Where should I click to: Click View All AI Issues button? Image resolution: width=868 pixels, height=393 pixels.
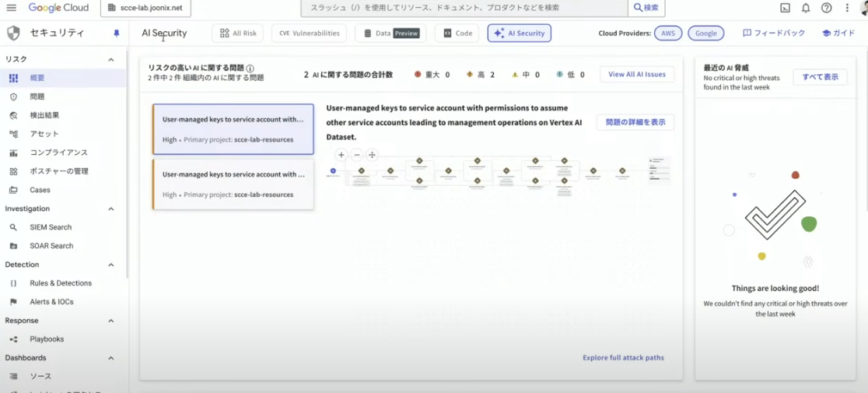coord(637,74)
